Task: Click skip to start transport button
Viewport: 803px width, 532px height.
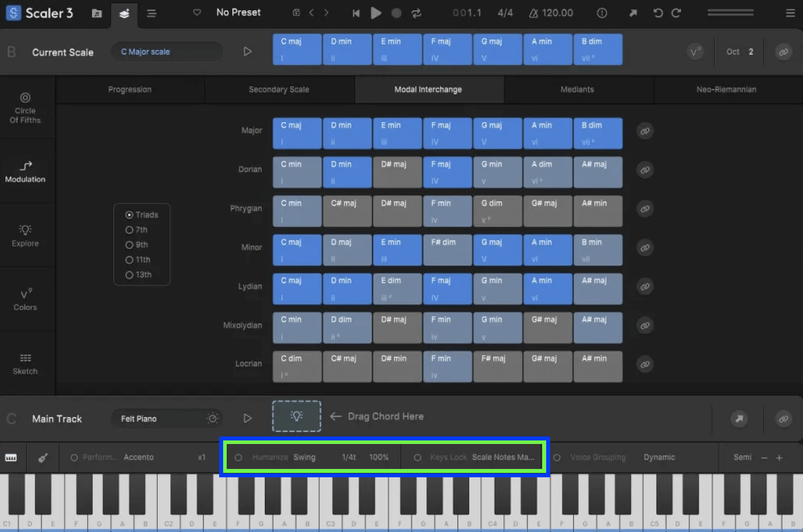Action: pos(356,13)
